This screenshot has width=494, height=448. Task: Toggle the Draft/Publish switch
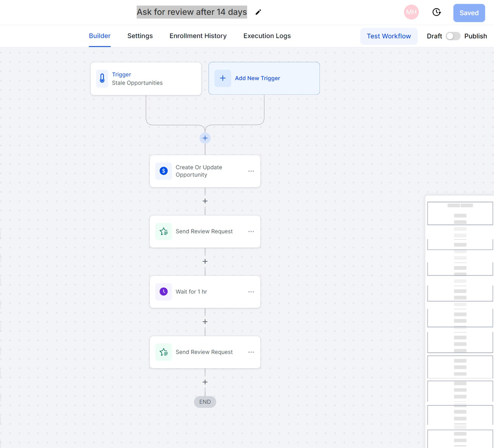(453, 36)
